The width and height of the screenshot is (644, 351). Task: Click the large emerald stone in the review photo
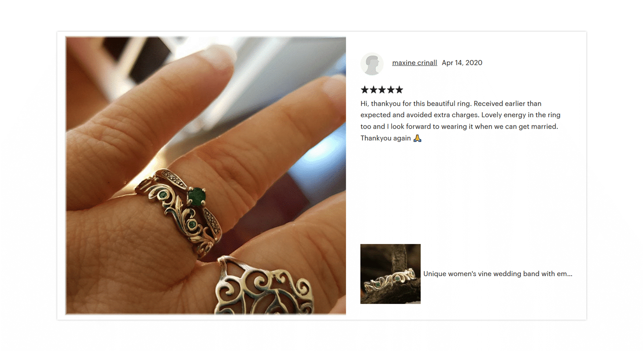click(x=196, y=195)
